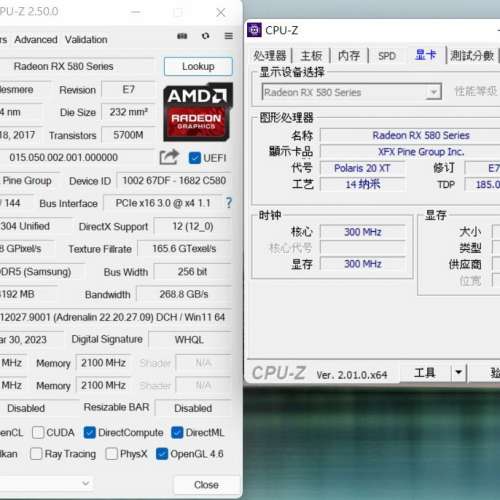Image resolution: width=500 pixels, height=500 pixels.
Task: Open the 主板 tab in CPU-Z
Action: click(312, 56)
